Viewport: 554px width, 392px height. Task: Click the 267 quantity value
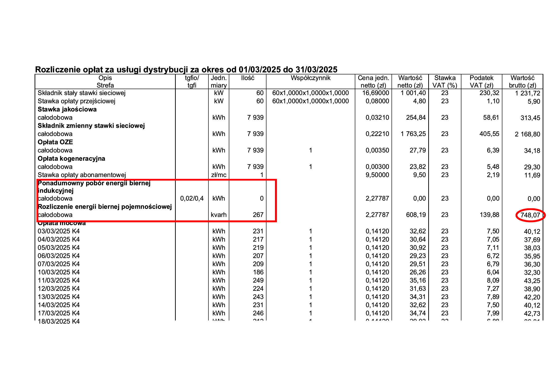click(x=258, y=215)
